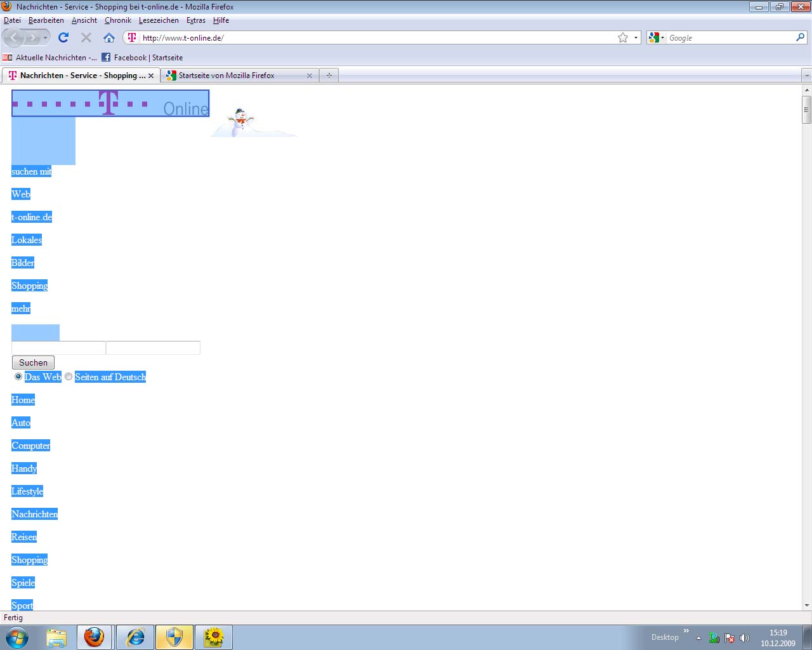This screenshot has width=812, height=650.
Task: Open the recent pages history dropdown arrow
Action: click(x=45, y=38)
